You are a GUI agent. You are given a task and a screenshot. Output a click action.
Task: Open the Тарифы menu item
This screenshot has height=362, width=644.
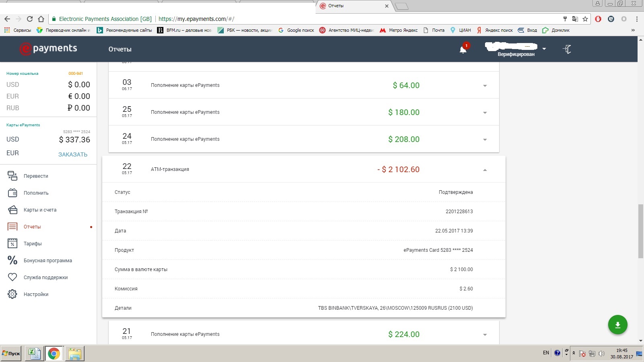(x=33, y=244)
